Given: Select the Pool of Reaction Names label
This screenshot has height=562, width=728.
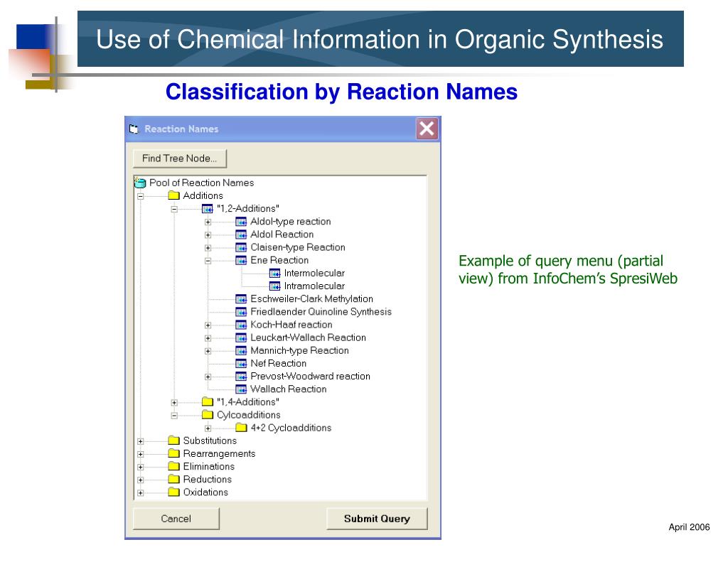Looking at the screenshot, I should coord(201,183).
